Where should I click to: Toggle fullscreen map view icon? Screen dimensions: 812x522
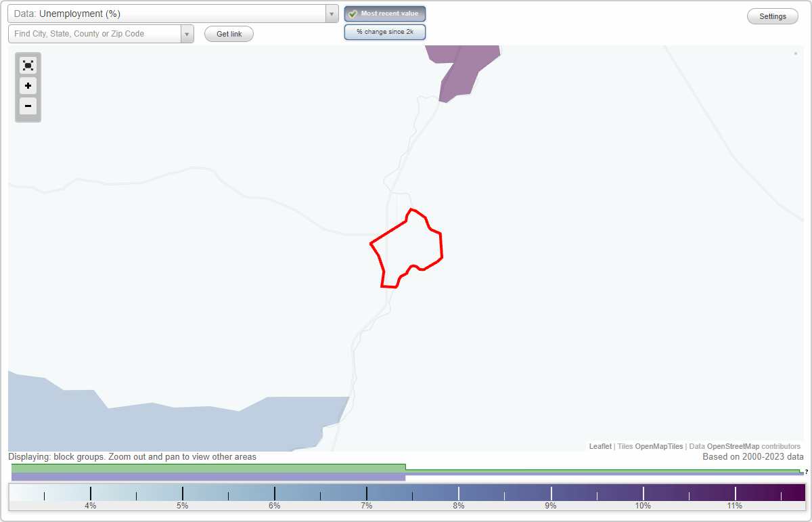point(28,65)
